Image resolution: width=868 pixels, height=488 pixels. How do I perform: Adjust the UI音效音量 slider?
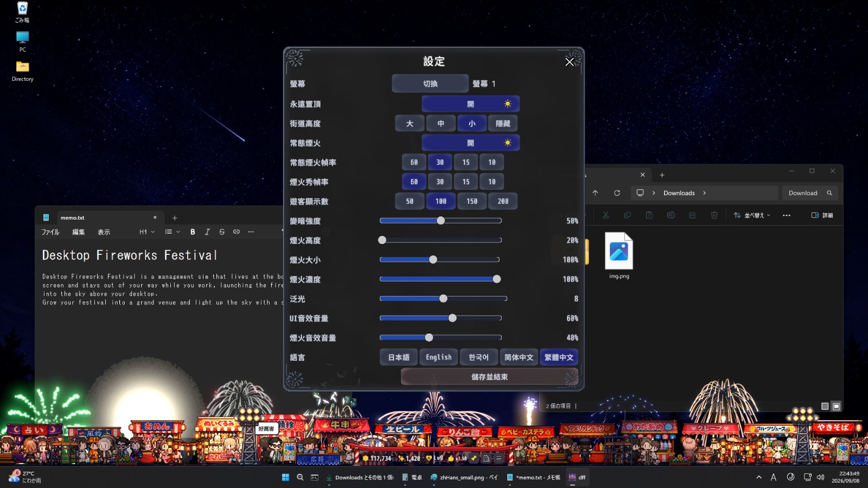441,318
